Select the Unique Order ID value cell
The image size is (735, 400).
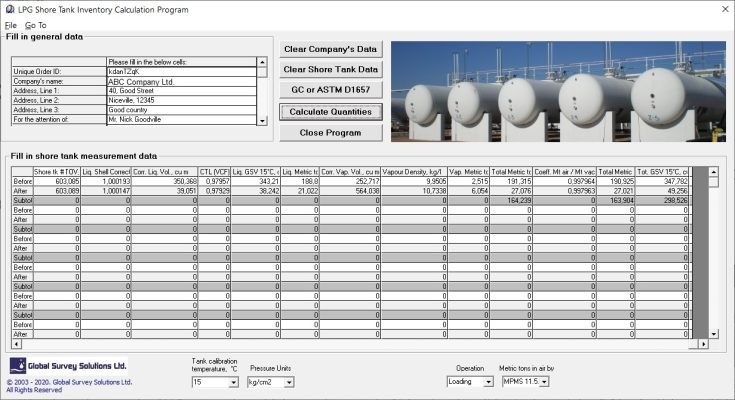tap(180, 71)
